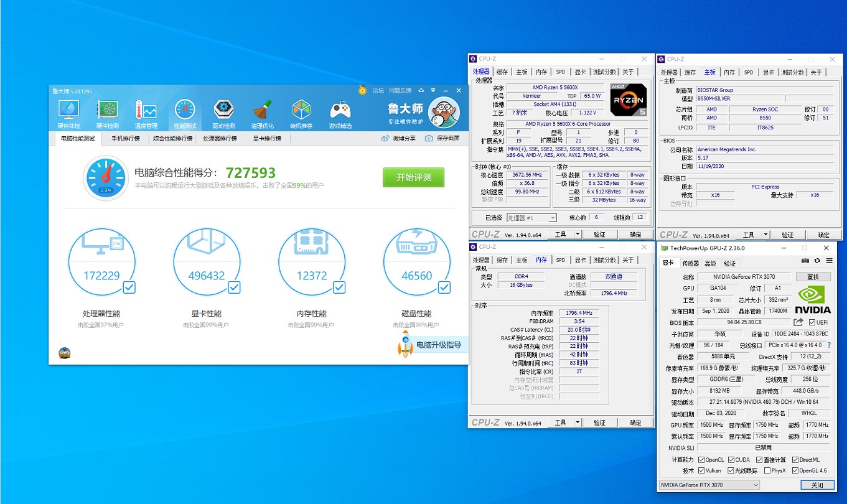Open the GPU-Z hamburger menu icon
Screen dimensions: 847x504
click(x=829, y=261)
